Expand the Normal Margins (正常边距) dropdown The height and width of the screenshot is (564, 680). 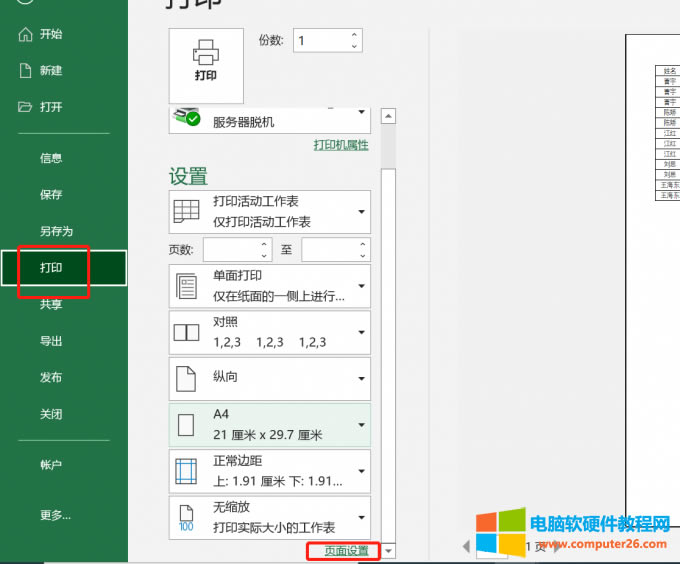[x=270, y=471]
